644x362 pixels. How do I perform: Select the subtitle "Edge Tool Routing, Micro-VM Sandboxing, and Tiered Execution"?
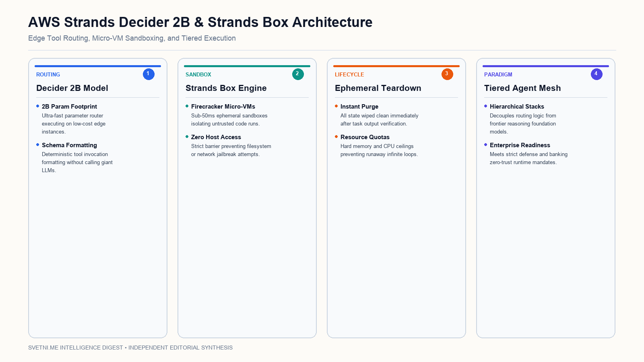[x=132, y=38]
